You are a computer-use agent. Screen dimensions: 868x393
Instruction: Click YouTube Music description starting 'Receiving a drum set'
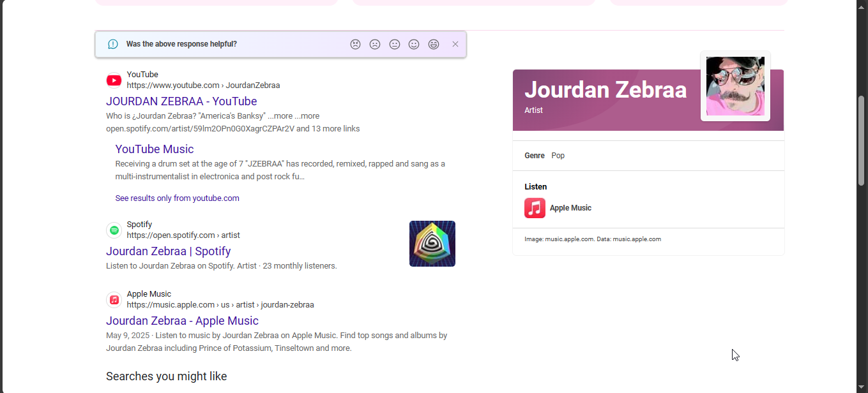280,170
